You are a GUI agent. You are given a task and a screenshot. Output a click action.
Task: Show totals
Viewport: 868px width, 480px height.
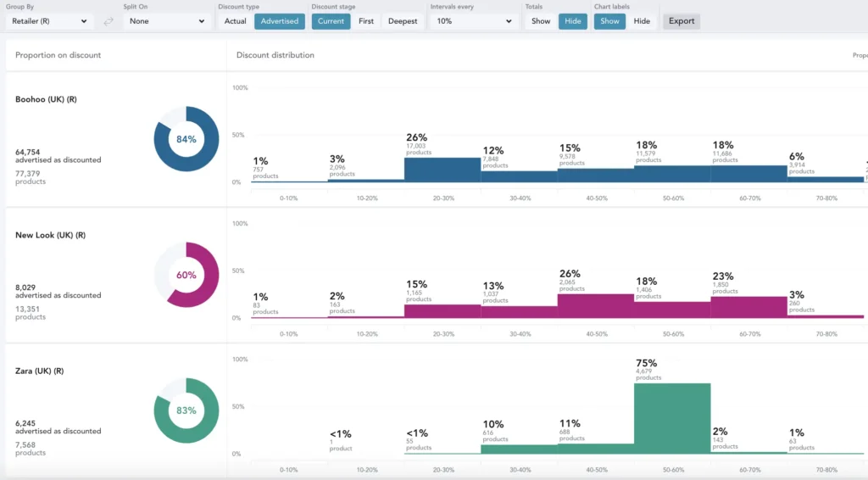tap(541, 21)
